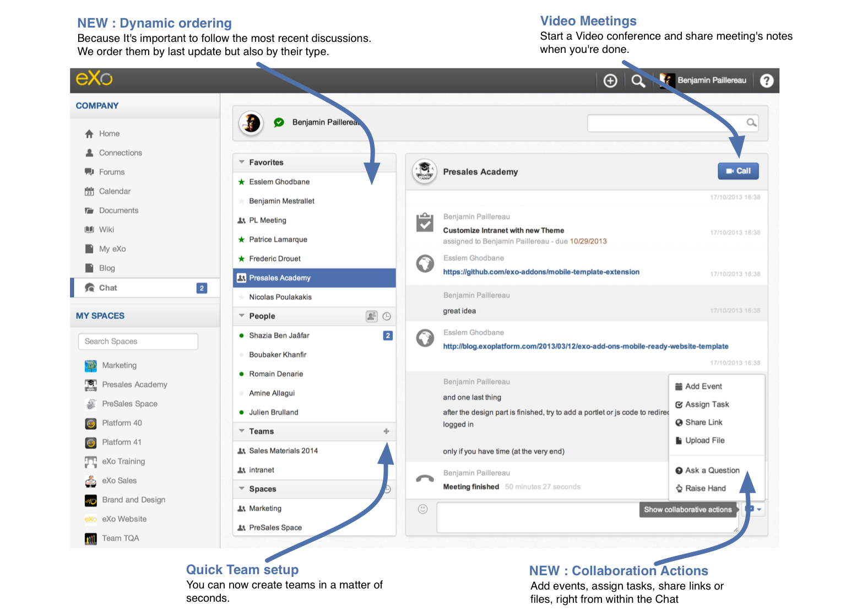Collapse the Teams section
The image size is (862, 616).
[x=242, y=431]
